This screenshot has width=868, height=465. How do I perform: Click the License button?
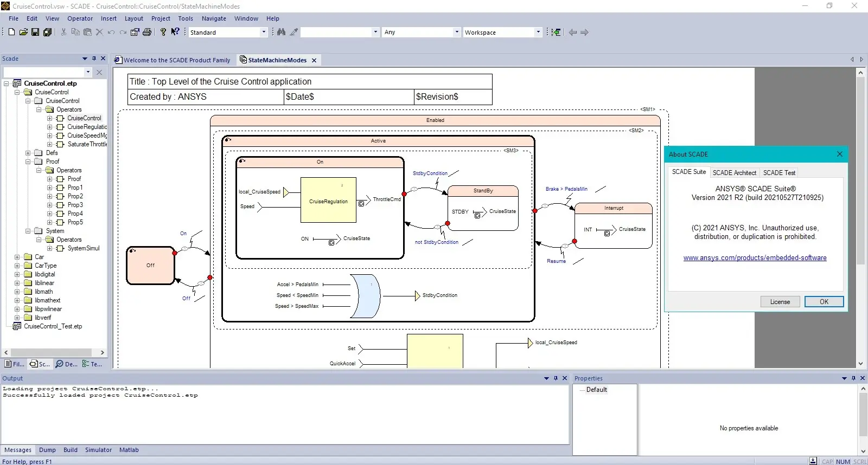pos(780,302)
